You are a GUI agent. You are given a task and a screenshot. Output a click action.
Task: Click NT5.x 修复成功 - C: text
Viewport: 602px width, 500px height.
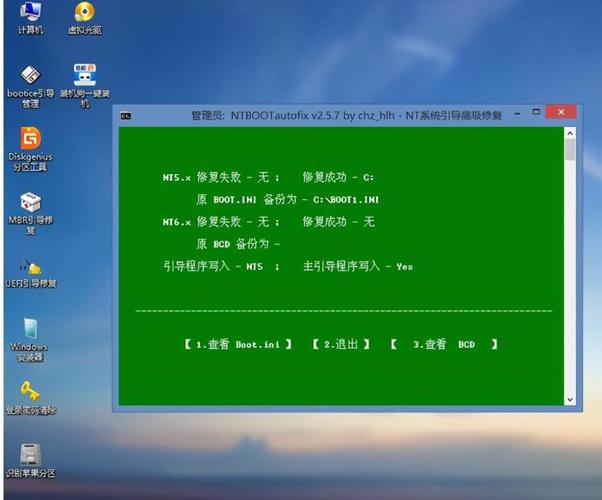338,177
